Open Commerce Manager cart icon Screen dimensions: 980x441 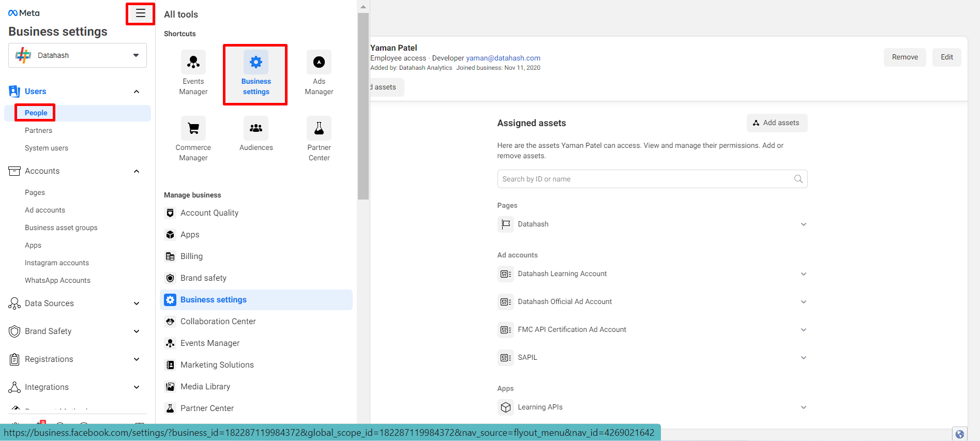(193, 128)
